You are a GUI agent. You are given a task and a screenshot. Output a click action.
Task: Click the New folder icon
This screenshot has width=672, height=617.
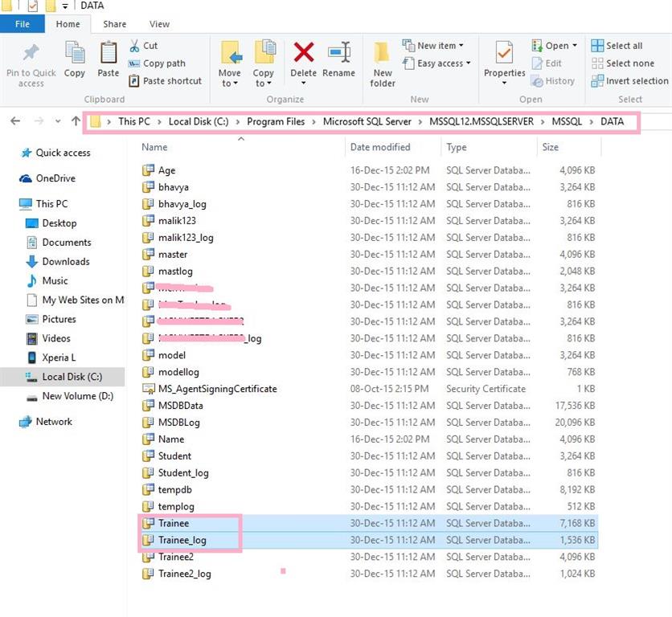(382, 53)
